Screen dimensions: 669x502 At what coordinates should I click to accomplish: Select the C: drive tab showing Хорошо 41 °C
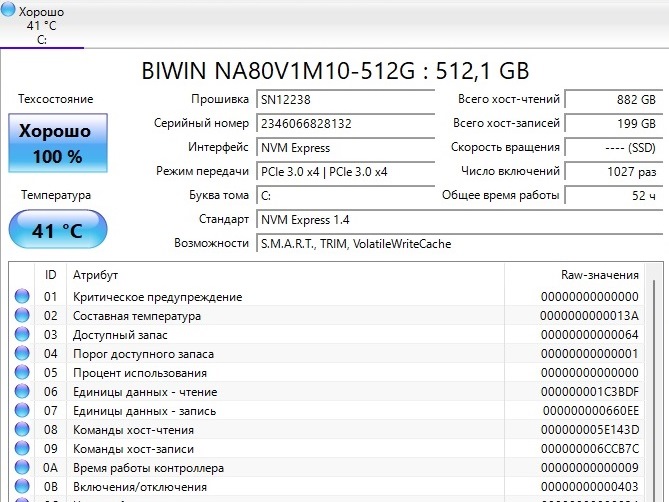pyautogui.click(x=41, y=24)
